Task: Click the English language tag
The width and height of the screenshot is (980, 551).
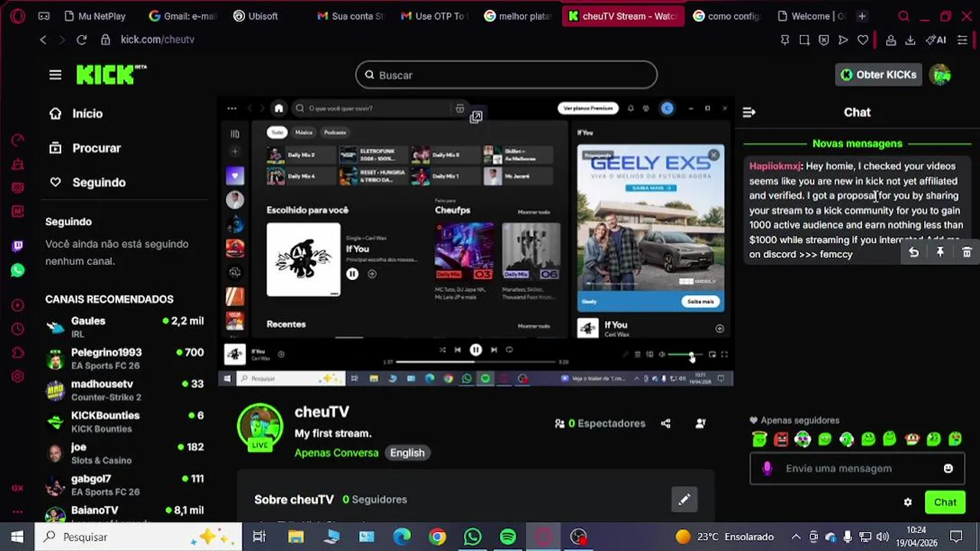Action: 407,453
